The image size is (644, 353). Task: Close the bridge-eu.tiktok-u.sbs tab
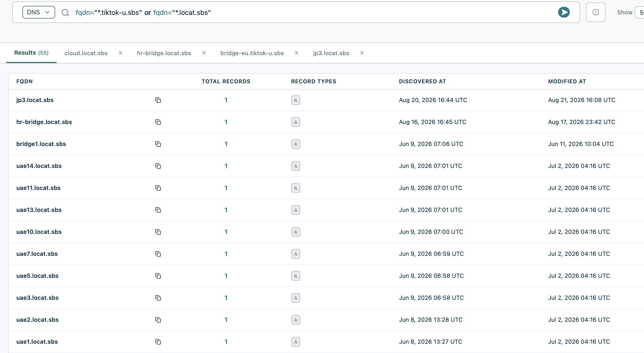(297, 53)
